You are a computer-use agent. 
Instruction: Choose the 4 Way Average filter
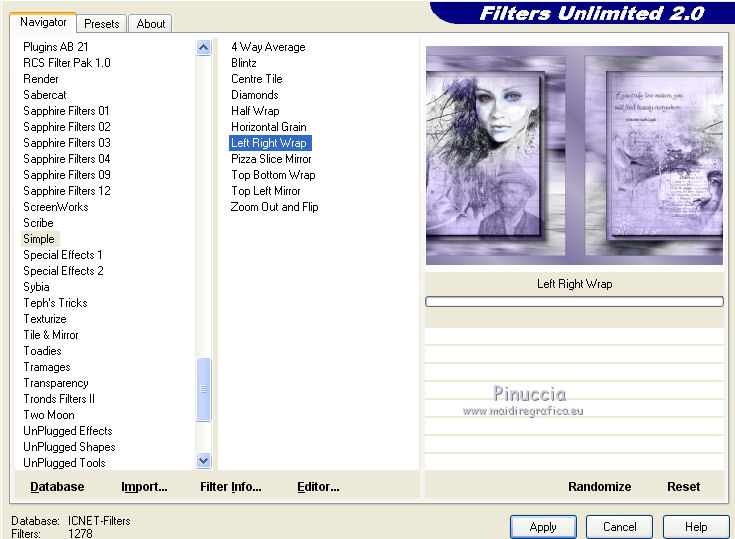[268, 47]
